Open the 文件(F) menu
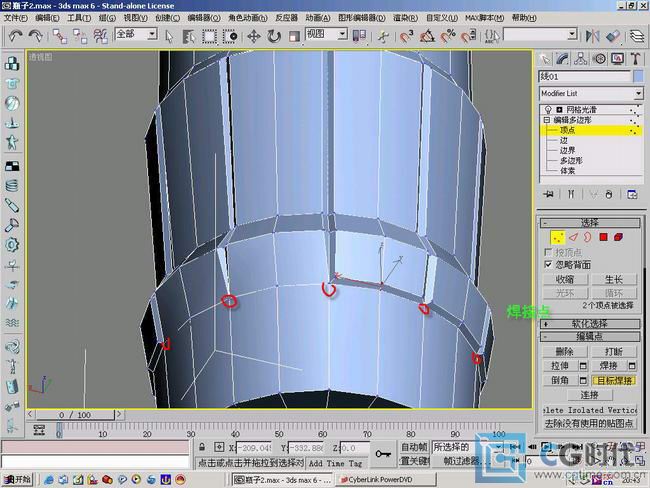The width and height of the screenshot is (650, 488). pos(16,18)
